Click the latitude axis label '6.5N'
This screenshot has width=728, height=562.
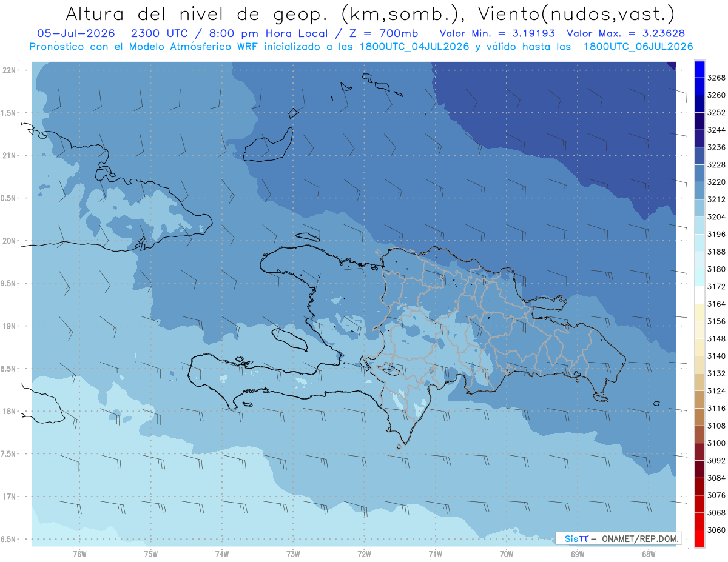coord(9,539)
